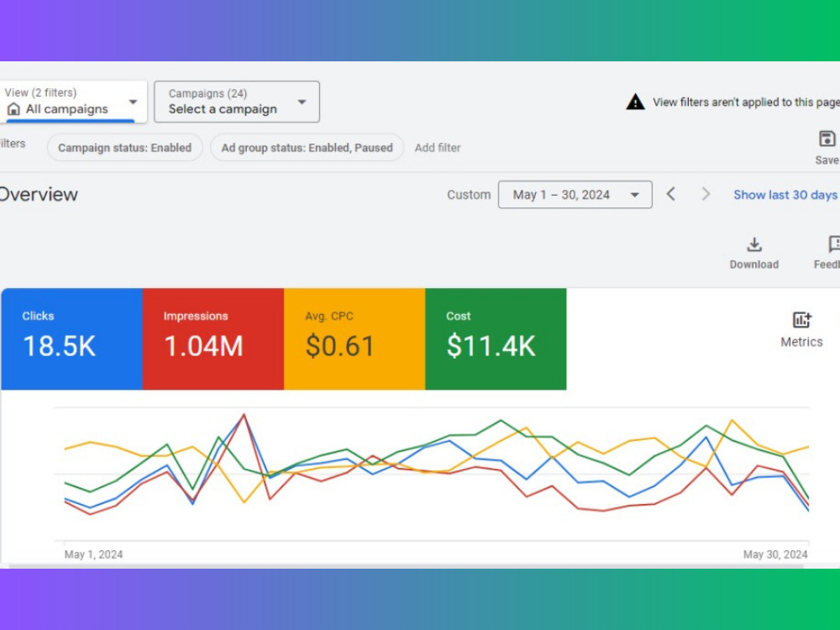Open the Select a campaign dropdown
The width and height of the screenshot is (840, 630).
237,102
